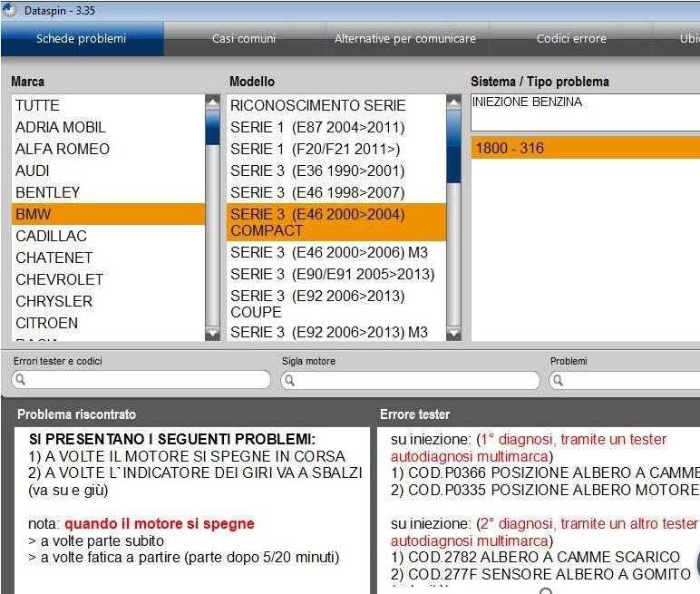Click the Dataspin application icon in title bar
Image resolution: width=700 pixels, height=594 pixels.
10,10
